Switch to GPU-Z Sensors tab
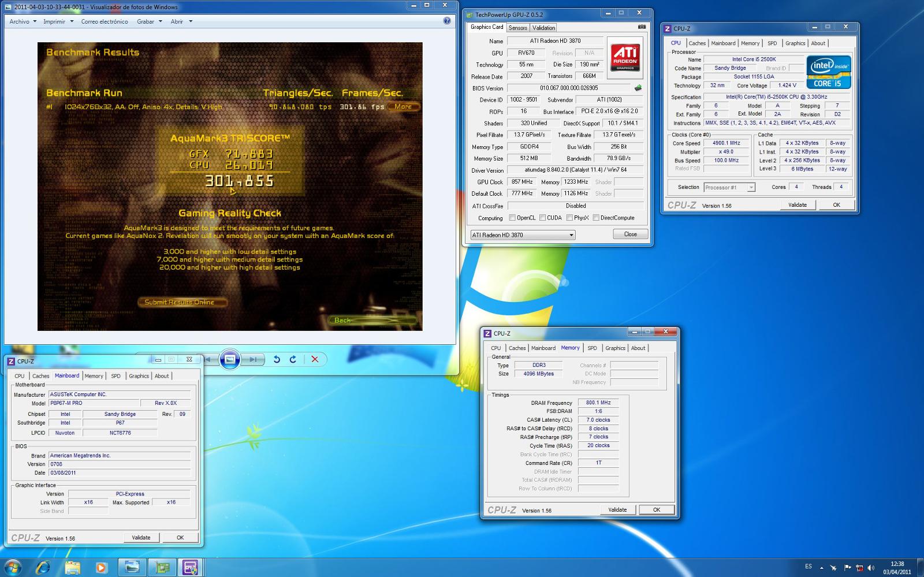Screen dimensions: 924x577 tap(517, 28)
